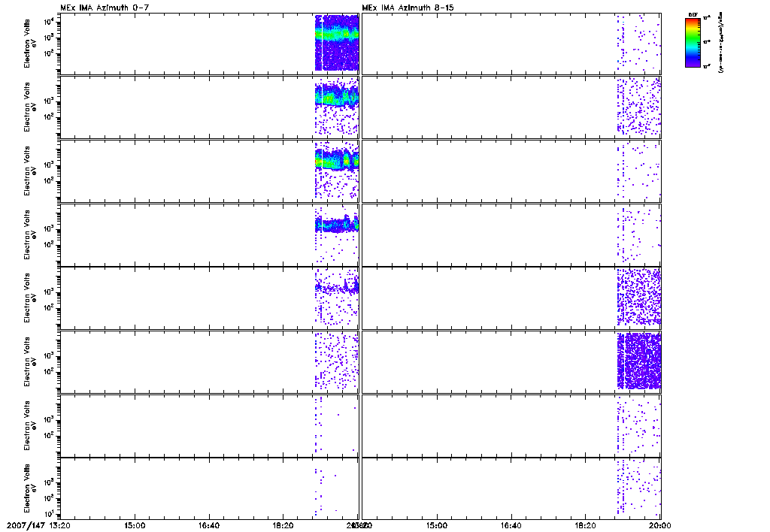Select the densely filled purple Azimuth 8-15 panel
The width and height of the screenshot is (770, 532).
511,361
